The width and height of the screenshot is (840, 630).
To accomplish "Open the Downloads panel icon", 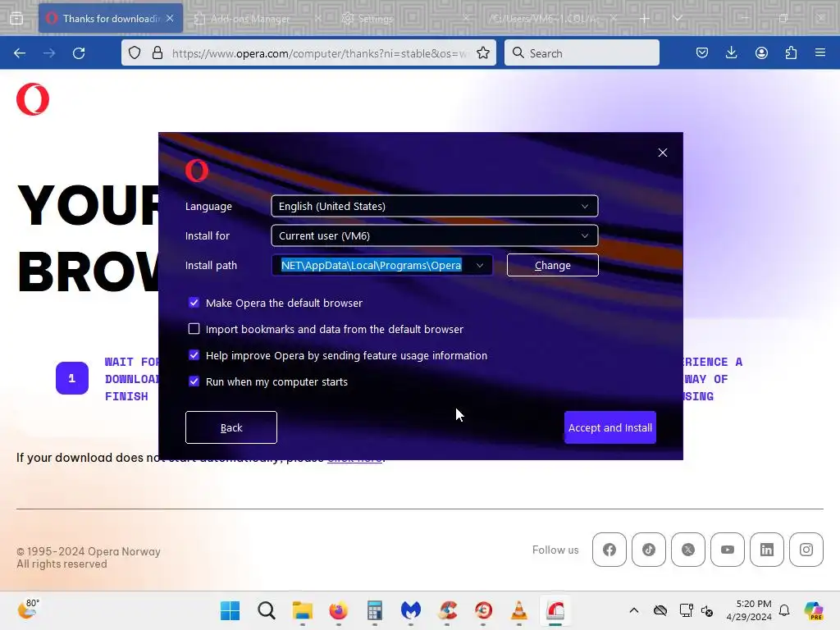I will (x=731, y=53).
